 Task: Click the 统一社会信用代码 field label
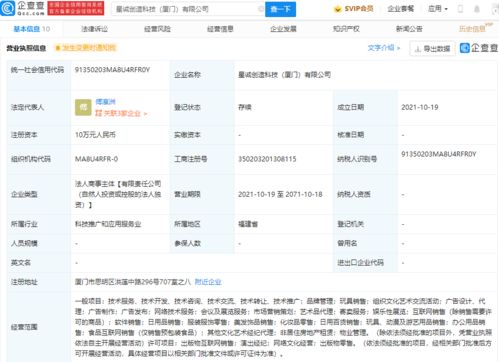click(37, 70)
